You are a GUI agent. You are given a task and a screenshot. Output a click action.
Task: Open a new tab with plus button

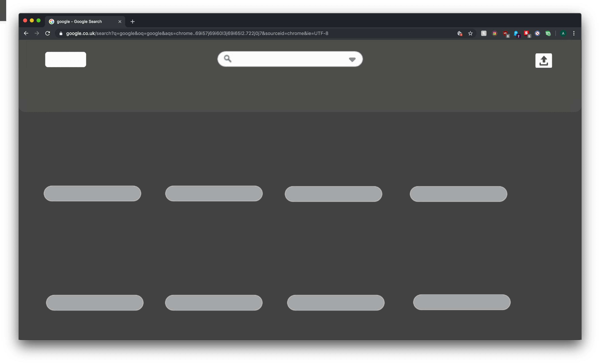pos(132,21)
